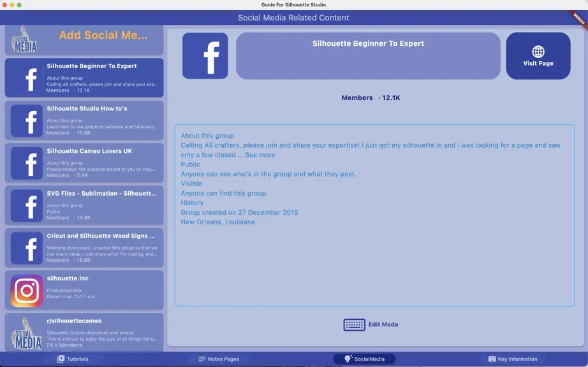Select Silhouette Studio How to's title
The width and height of the screenshot is (588, 367).
click(x=87, y=108)
